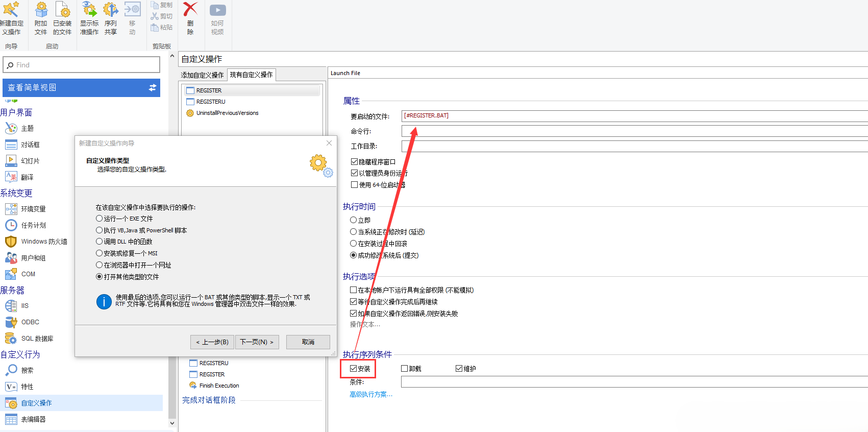Select 调用 DLL 中的函数 option
The width and height of the screenshot is (868, 432).
coord(124,242)
